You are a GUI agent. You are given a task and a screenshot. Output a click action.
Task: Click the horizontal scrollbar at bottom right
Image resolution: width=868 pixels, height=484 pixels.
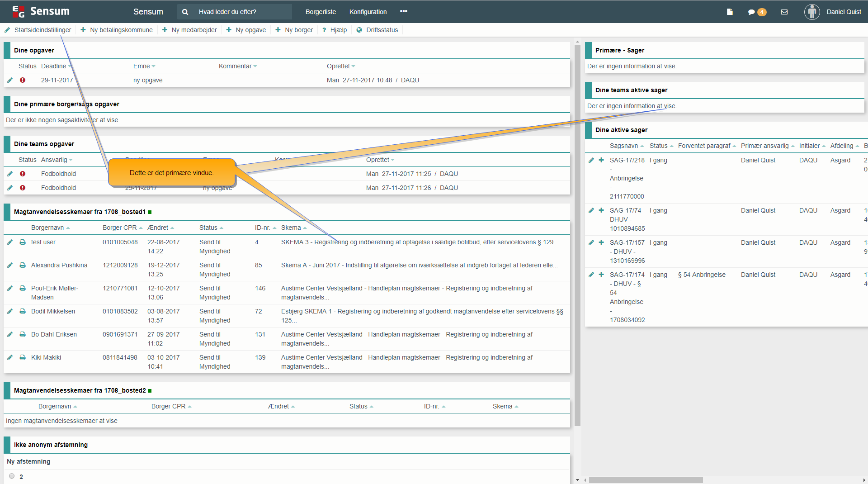click(646, 480)
